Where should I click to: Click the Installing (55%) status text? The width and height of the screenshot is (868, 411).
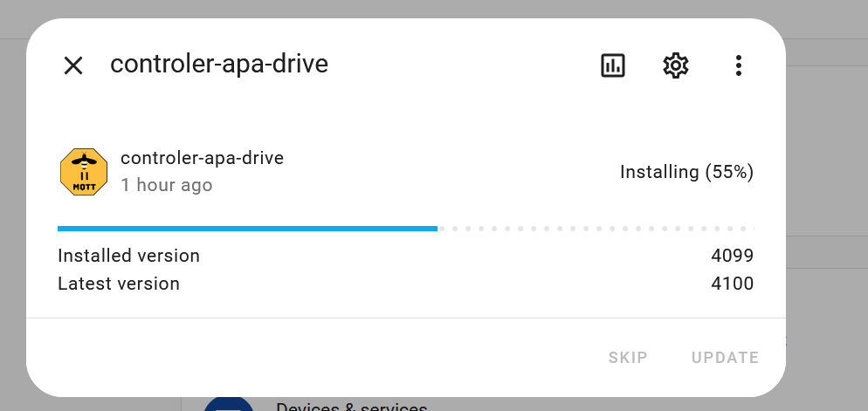pyautogui.click(x=686, y=172)
